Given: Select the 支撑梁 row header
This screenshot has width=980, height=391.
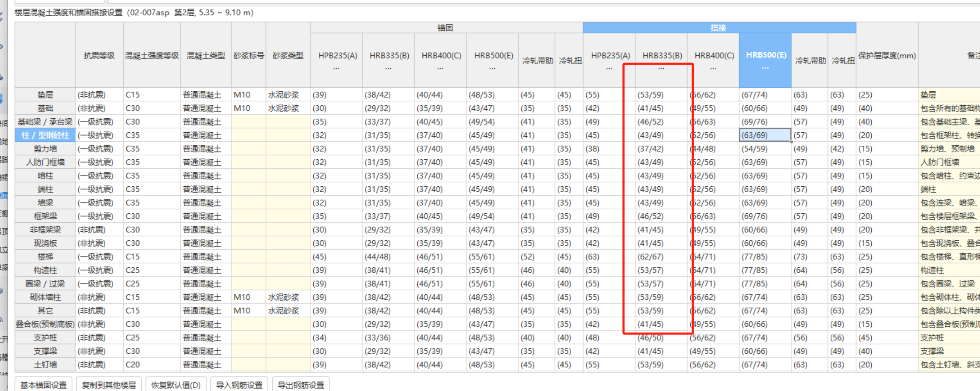Looking at the screenshot, I should pyautogui.click(x=45, y=351).
